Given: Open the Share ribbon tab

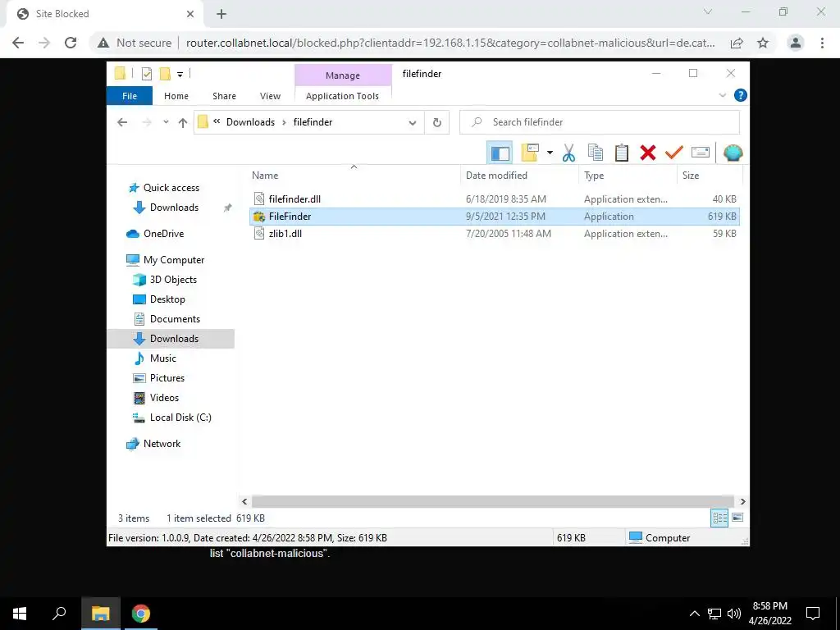Looking at the screenshot, I should (x=224, y=96).
